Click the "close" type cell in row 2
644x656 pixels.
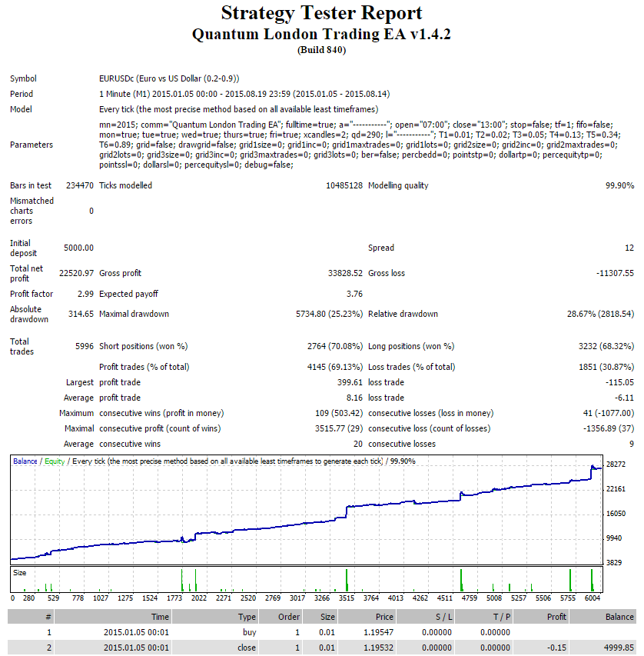click(x=247, y=648)
